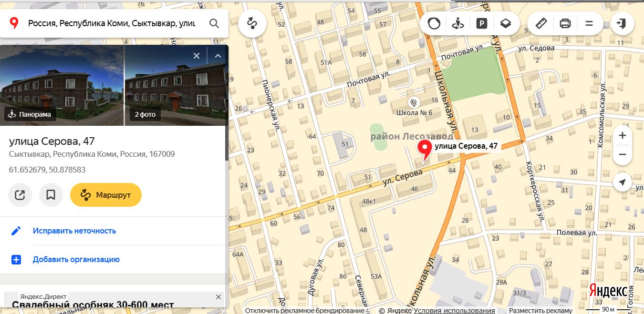Click the улица Серова, 47 heading
The width and height of the screenshot is (644, 314).
(x=52, y=141)
